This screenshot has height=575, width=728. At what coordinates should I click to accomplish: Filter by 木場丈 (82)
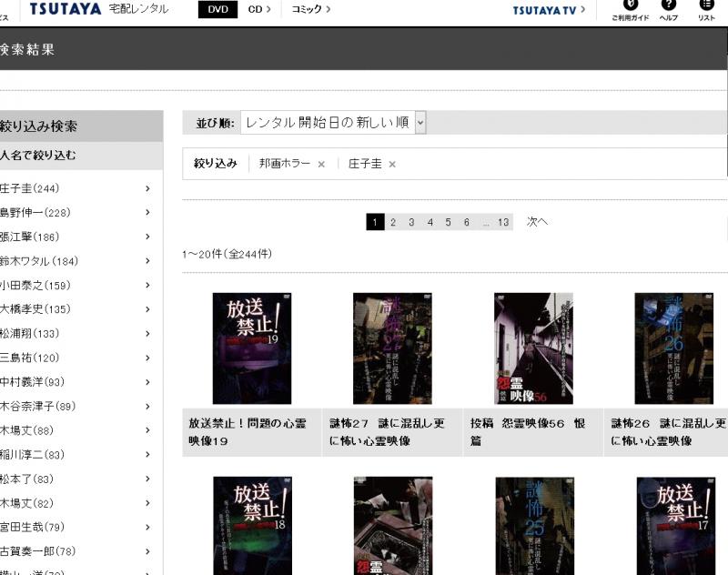(x=76, y=503)
